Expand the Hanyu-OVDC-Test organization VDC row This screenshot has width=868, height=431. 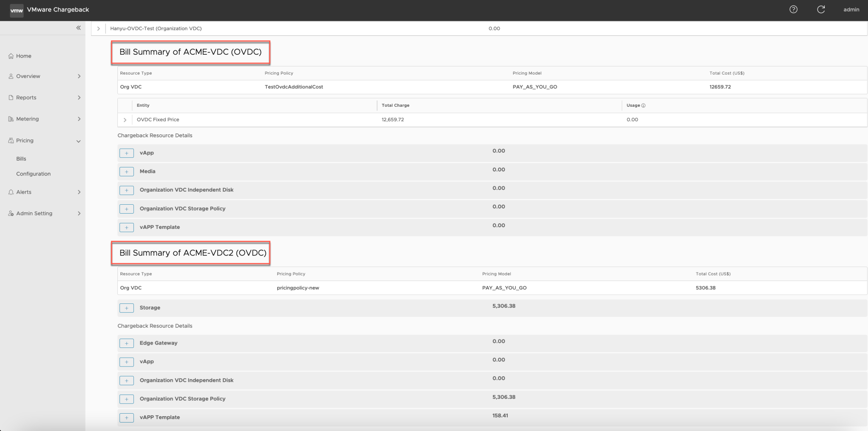click(98, 28)
